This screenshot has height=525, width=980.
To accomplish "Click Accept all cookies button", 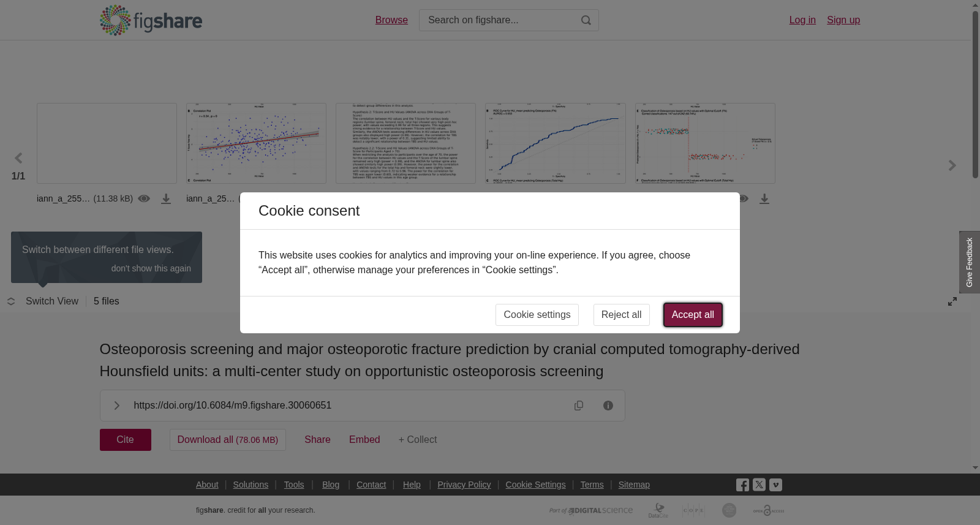I will click(x=693, y=315).
